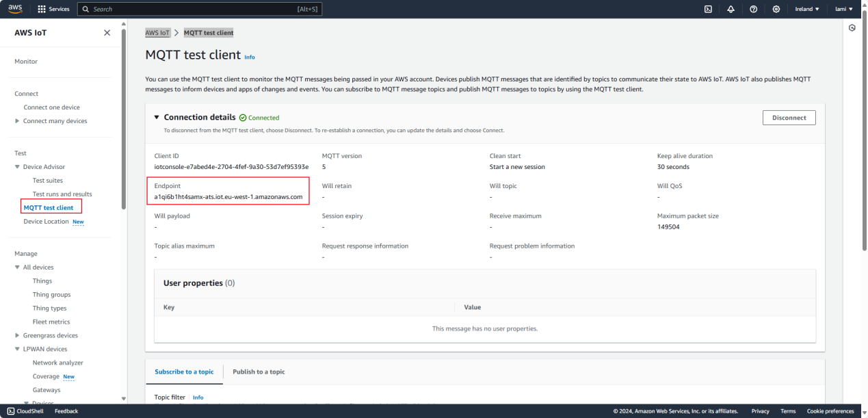Viewport: 868px width, 418px height.
Task: Collapse LPWAN devices tree
Action: (18, 350)
